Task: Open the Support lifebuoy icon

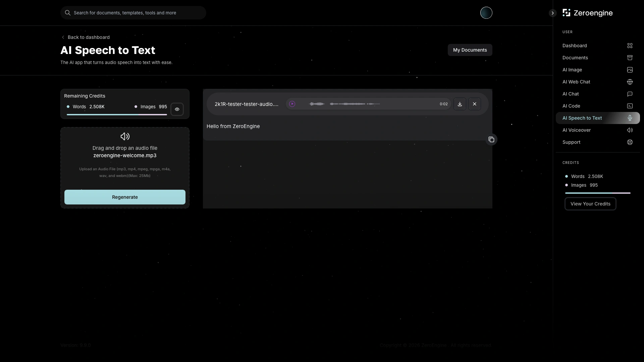Action: [630, 142]
